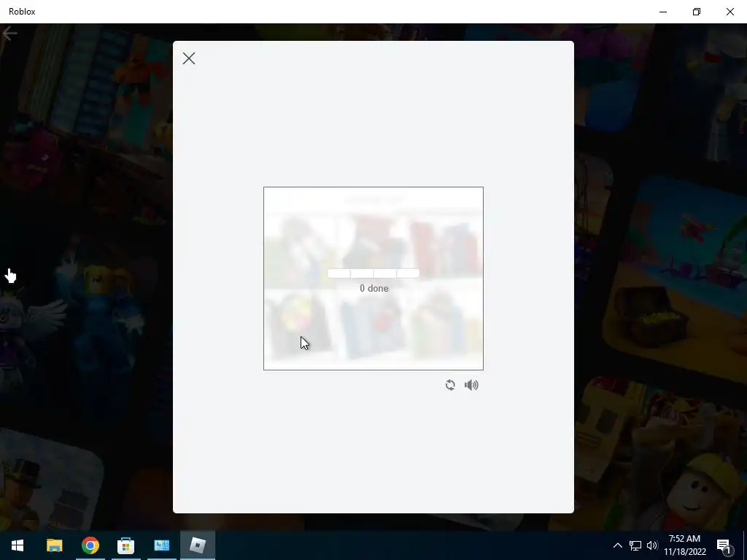
Task: Switch to the audio challenge speaker icon
Action: (x=471, y=385)
